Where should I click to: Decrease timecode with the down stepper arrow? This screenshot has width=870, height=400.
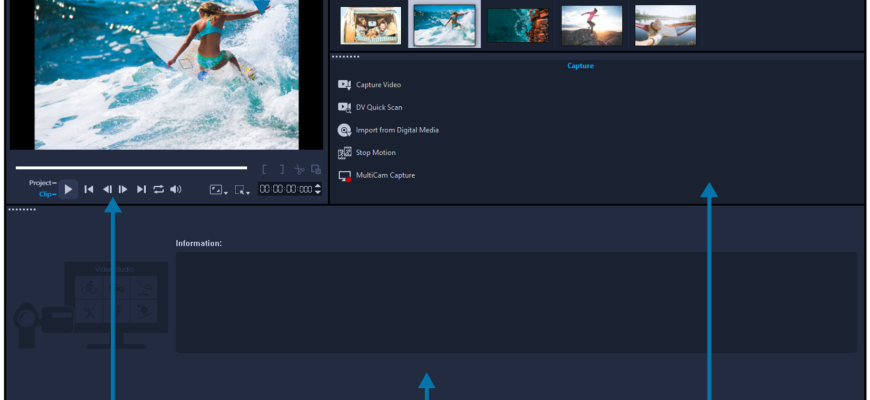click(318, 193)
